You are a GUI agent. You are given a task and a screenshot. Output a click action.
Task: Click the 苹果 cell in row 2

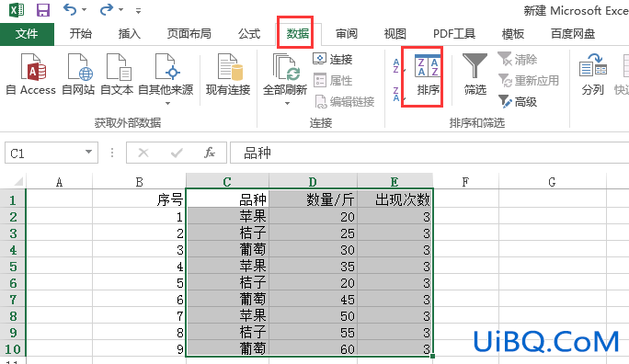(x=227, y=216)
